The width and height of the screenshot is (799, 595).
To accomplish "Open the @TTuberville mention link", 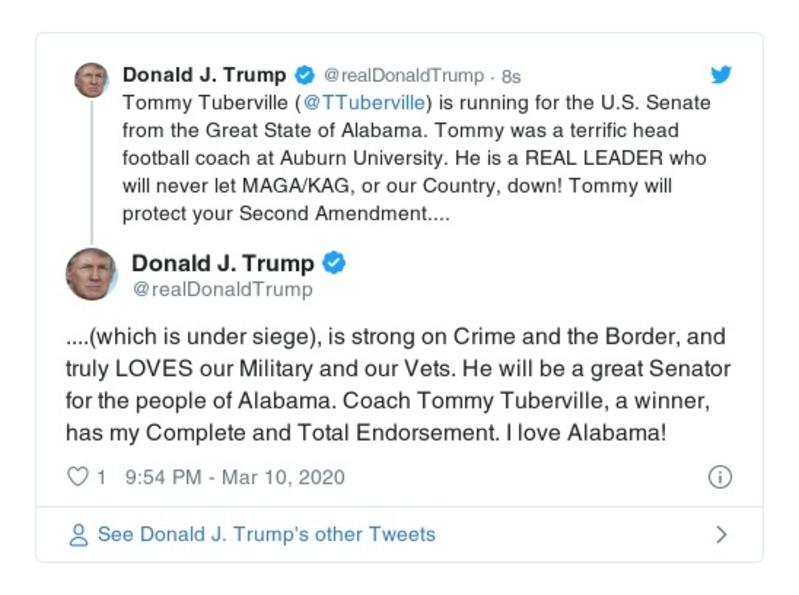I will click(x=369, y=102).
